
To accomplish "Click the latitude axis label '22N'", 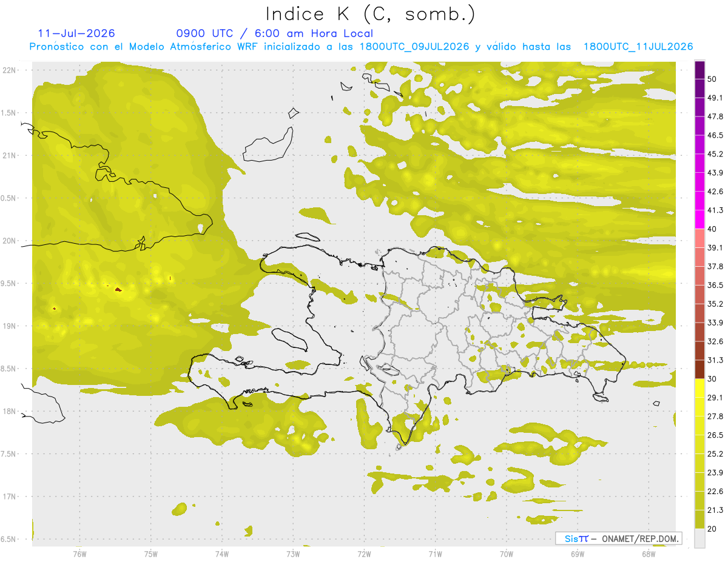I will click(10, 70).
